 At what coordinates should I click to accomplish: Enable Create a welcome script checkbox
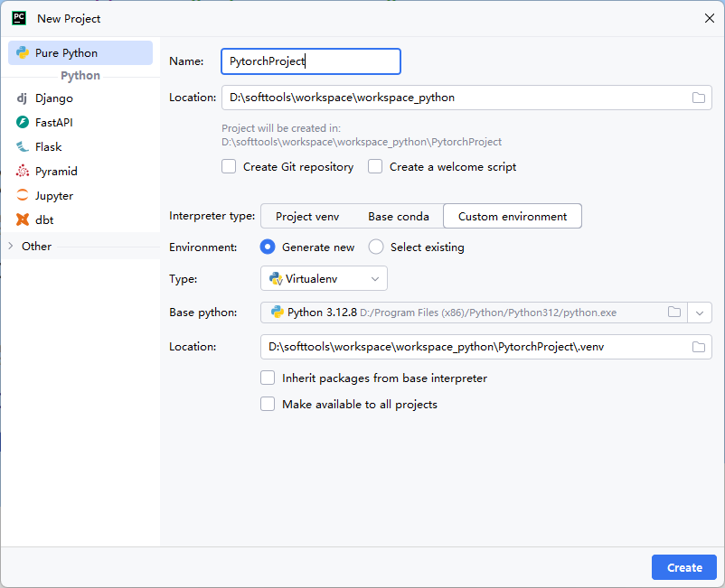pos(375,166)
